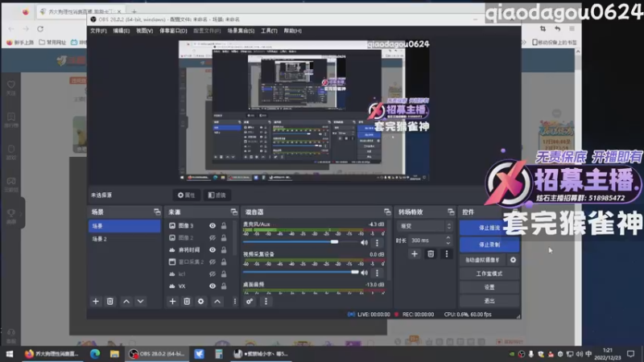Unlock the VX source lock

tap(224, 286)
